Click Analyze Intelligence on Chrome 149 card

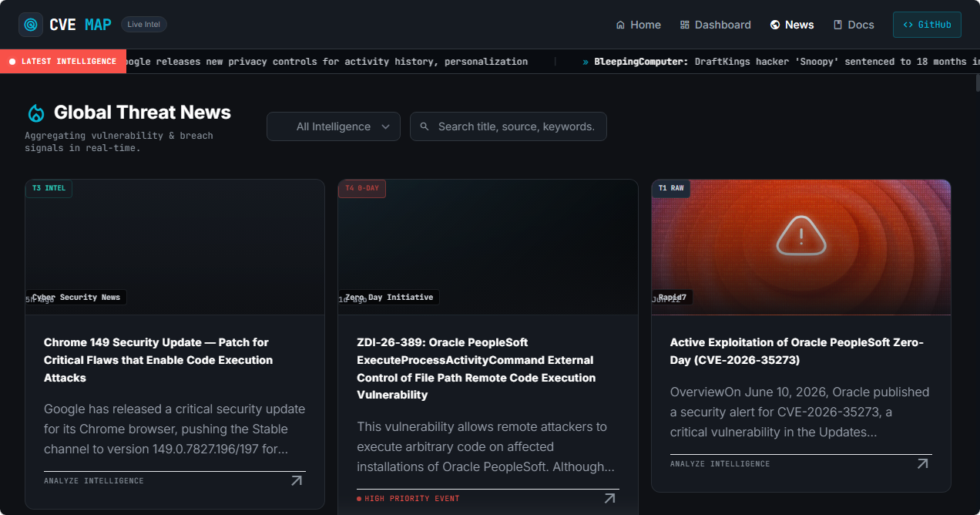(94, 481)
